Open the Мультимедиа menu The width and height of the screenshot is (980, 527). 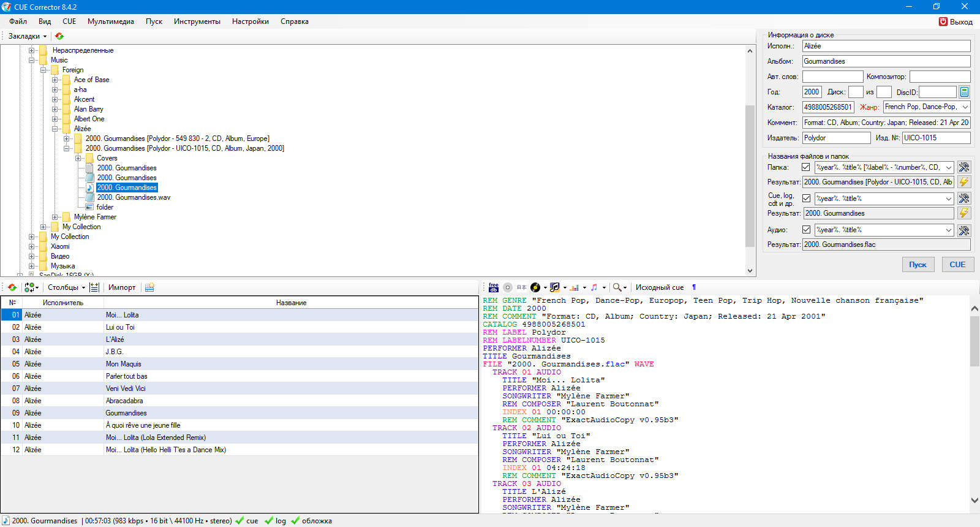(x=110, y=21)
